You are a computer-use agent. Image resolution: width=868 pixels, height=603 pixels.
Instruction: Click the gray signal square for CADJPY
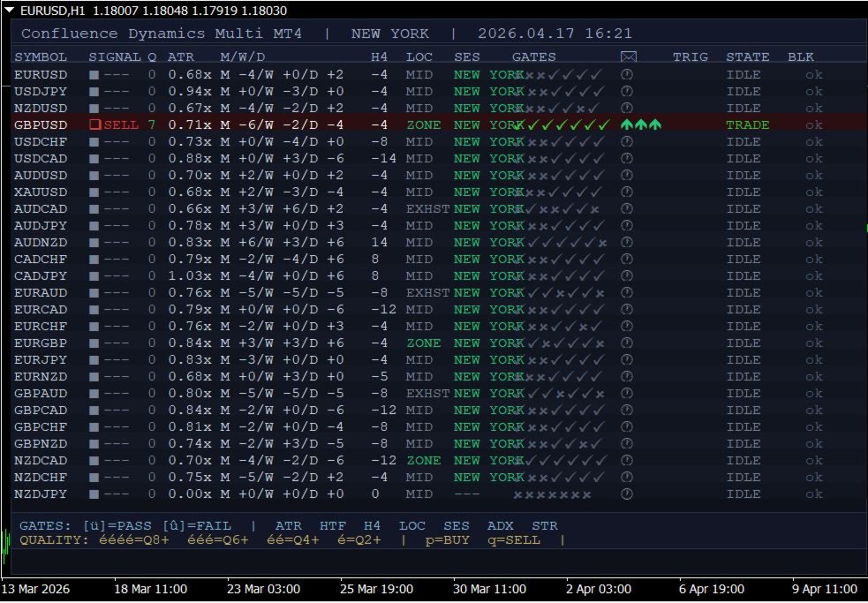[94, 276]
